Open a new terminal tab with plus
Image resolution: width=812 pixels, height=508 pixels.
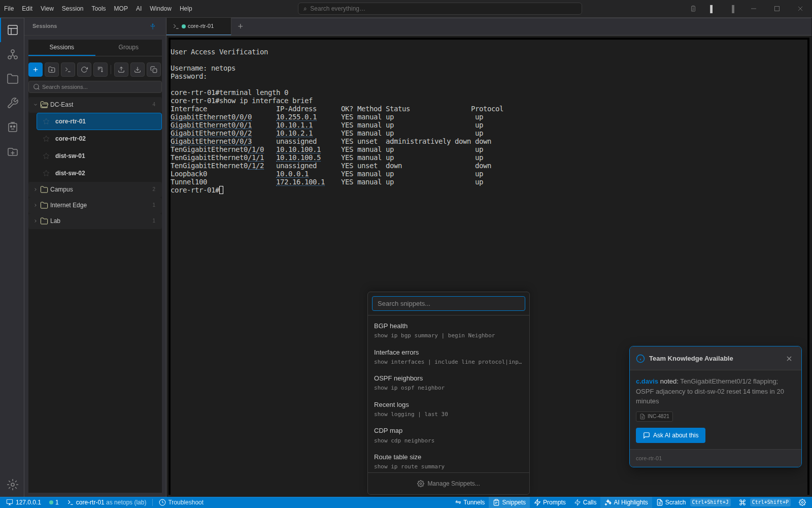coord(241,26)
